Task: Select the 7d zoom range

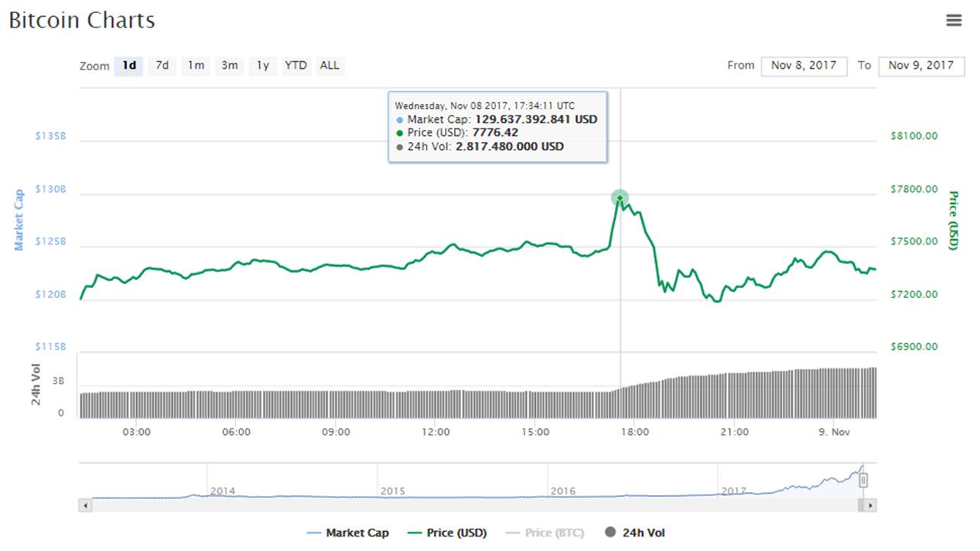Action: pos(162,66)
